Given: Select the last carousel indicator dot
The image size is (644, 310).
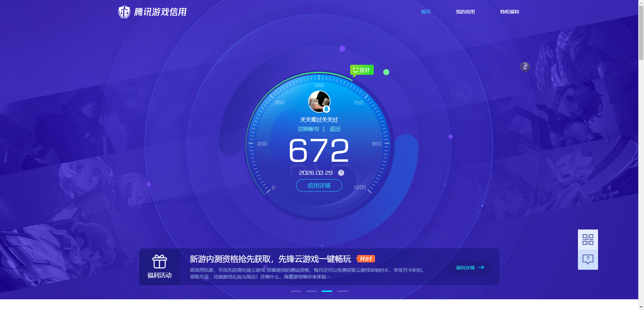Looking at the screenshot, I should 342,291.
